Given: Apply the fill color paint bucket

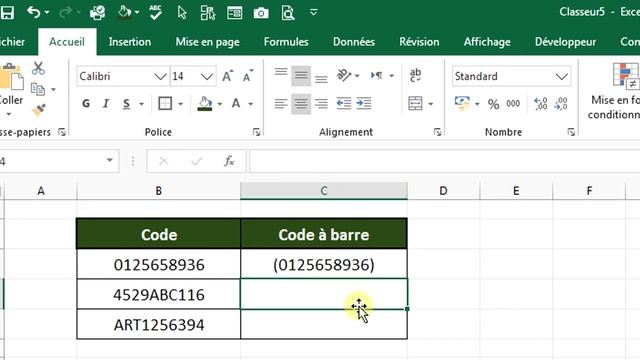Looking at the screenshot, I should 205,104.
